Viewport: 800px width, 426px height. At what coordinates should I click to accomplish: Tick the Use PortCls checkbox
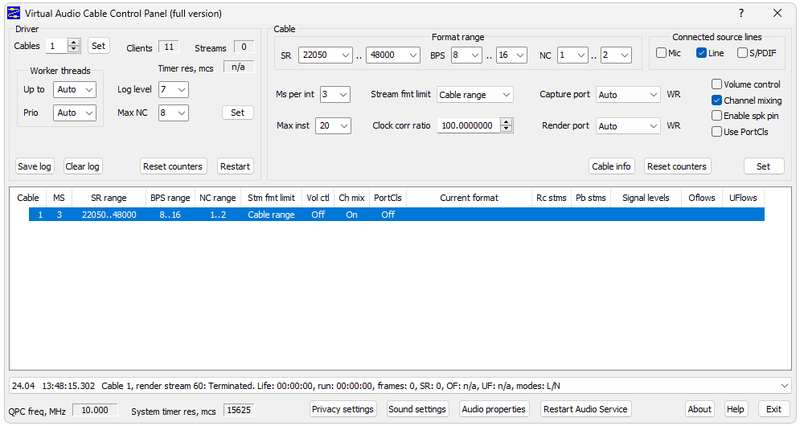pyautogui.click(x=717, y=132)
